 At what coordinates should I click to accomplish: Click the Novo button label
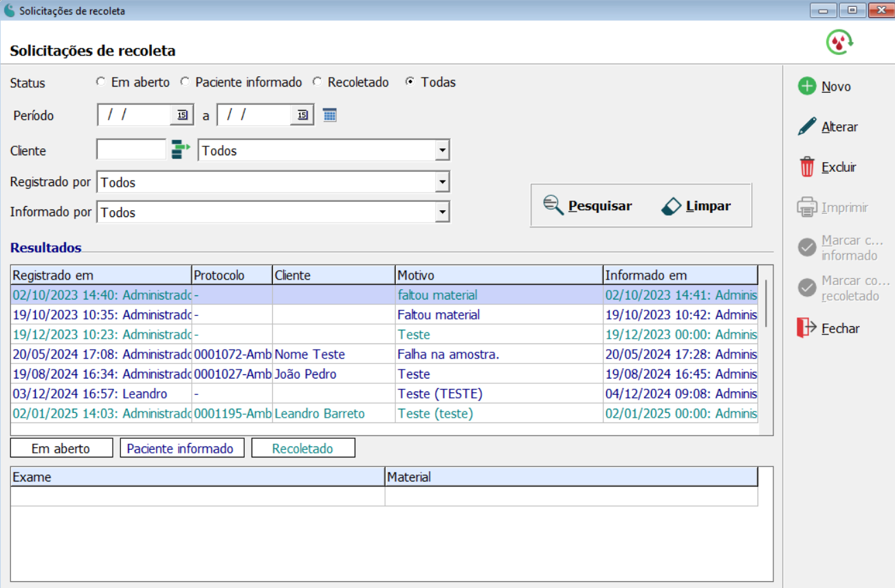[837, 87]
